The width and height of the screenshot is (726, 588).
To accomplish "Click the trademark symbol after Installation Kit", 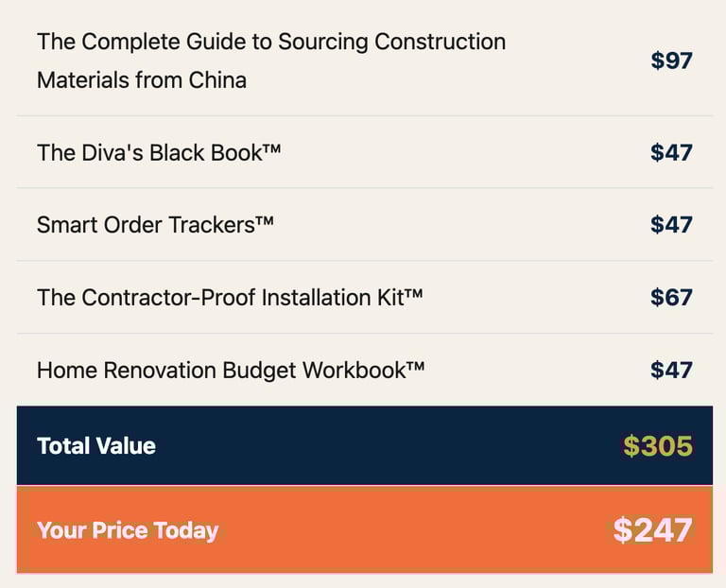I will pyautogui.click(x=413, y=294).
